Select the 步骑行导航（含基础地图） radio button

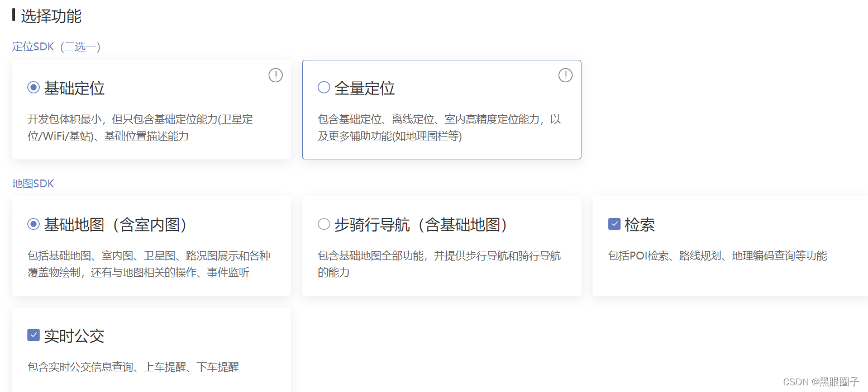[x=323, y=224]
